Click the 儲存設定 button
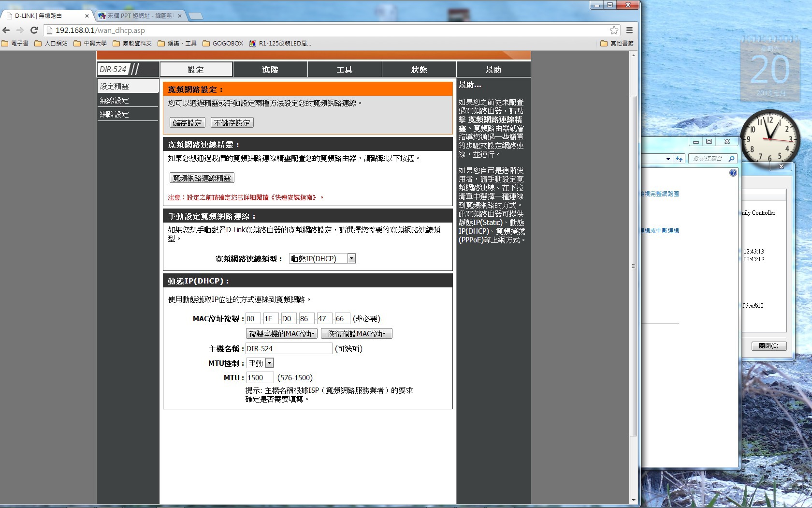 coord(187,123)
